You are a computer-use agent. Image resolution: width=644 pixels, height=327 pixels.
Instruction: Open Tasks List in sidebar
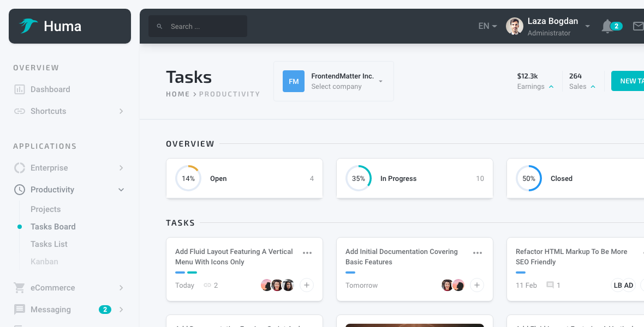click(x=49, y=244)
